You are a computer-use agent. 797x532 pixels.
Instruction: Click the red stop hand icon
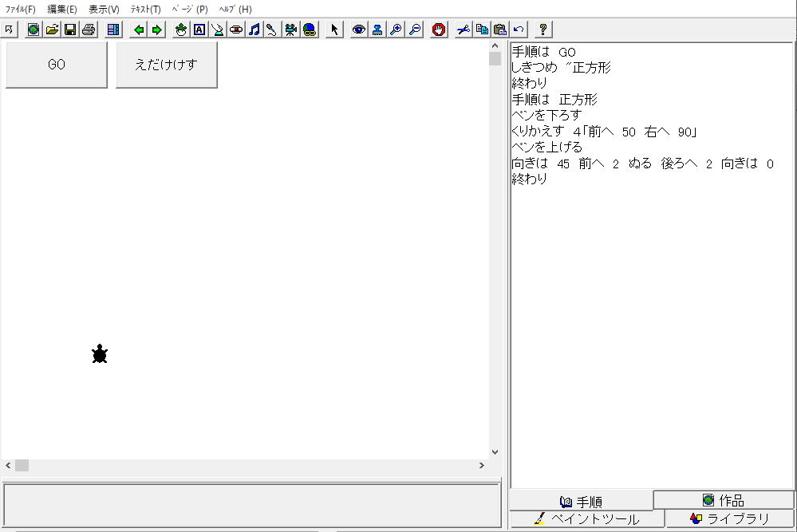click(438, 30)
